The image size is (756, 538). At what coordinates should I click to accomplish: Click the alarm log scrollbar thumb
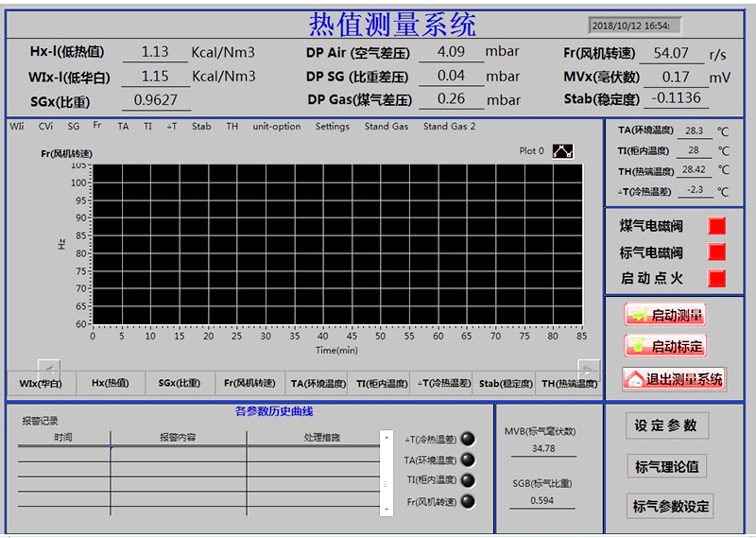coord(387,484)
